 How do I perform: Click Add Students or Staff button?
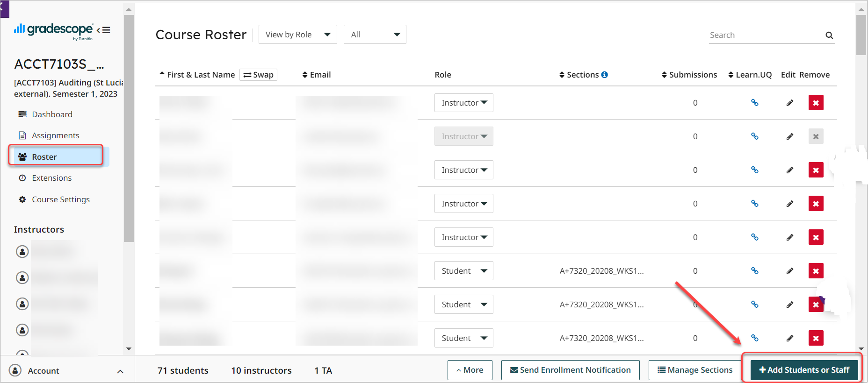[804, 370]
